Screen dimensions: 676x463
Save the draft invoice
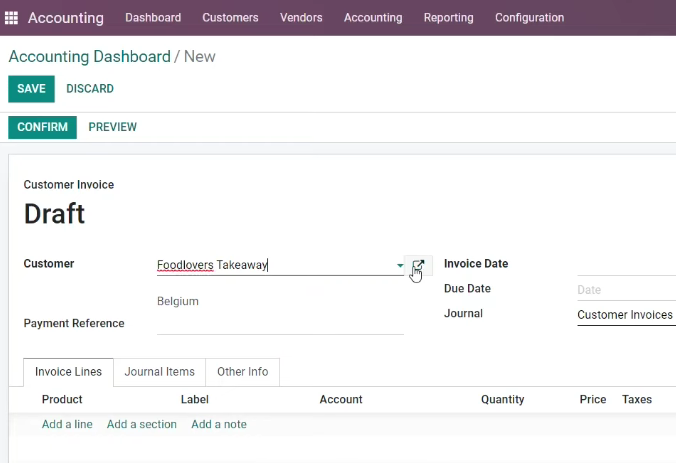point(31,89)
